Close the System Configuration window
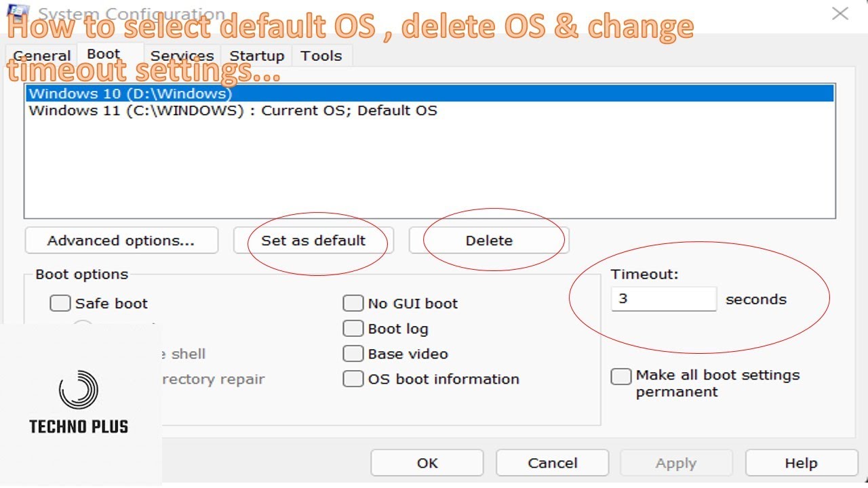This screenshot has width=868, height=488. point(840,13)
